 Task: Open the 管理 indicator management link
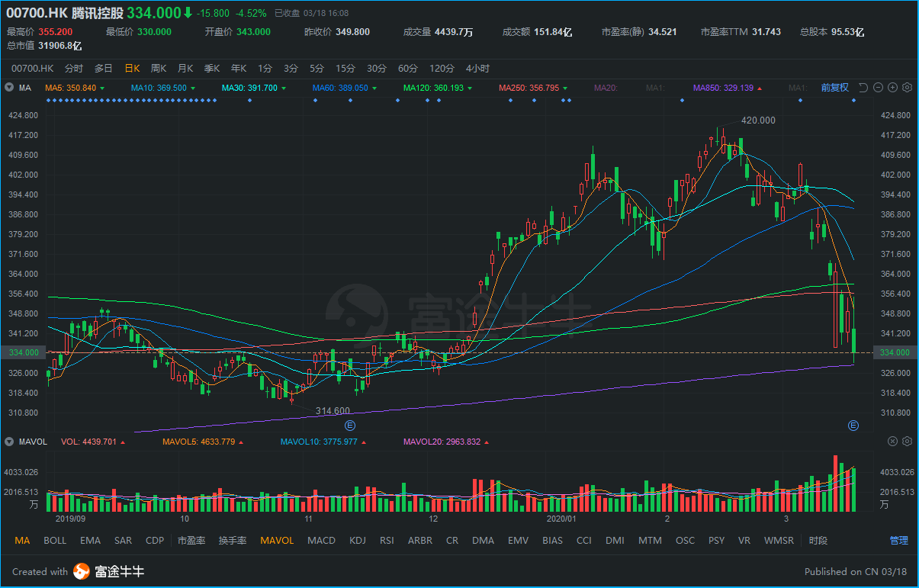(898, 541)
